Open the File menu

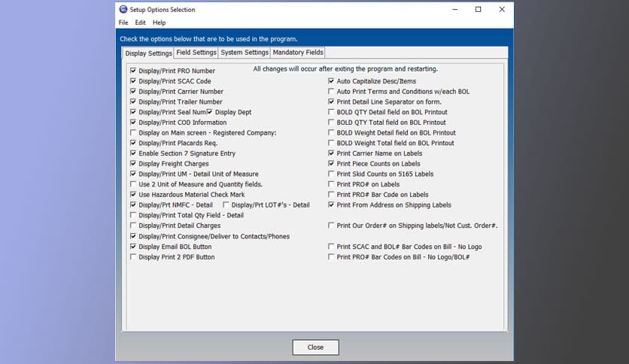click(x=123, y=23)
